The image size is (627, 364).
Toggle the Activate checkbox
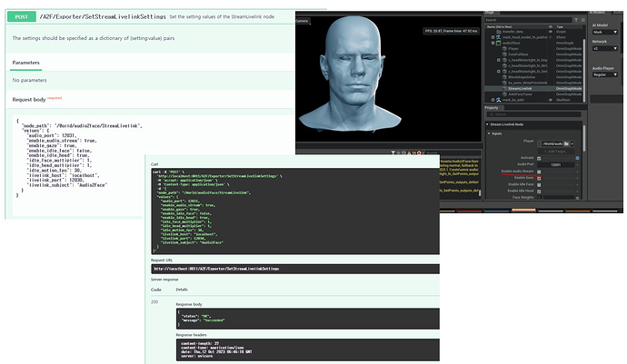539,158
